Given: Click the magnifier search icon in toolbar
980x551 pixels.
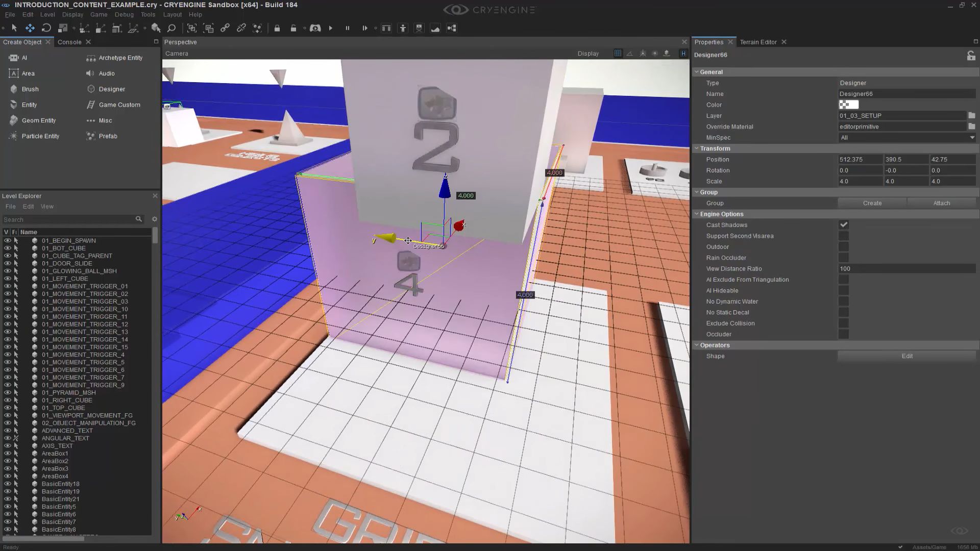Looking at the screenshot, I should coord(171,28).
